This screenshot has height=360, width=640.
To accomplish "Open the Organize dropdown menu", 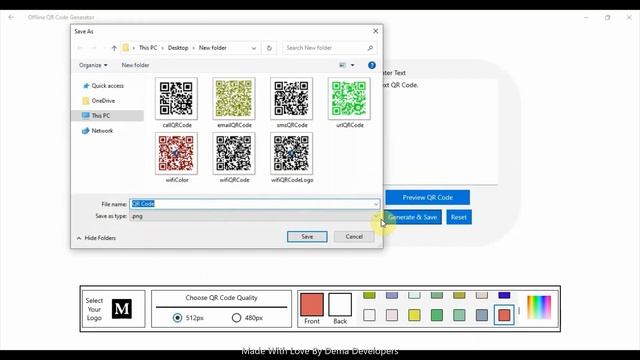I will tap(93, 65).
